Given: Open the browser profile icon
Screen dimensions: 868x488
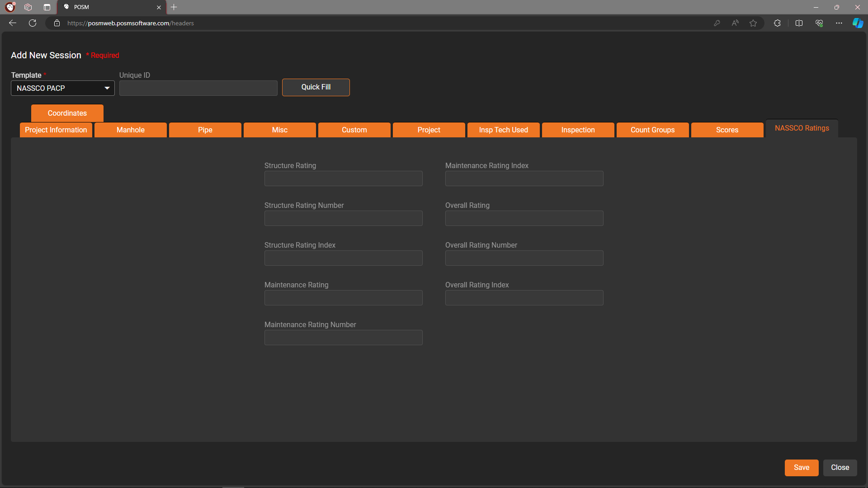Looking at the screenshot, I should click(10, 7).
